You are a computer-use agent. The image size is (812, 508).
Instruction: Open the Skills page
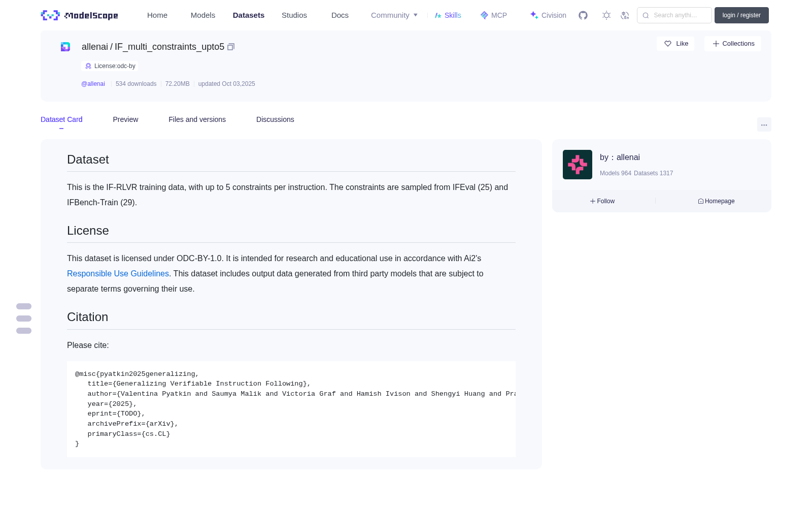click(448, 15)
